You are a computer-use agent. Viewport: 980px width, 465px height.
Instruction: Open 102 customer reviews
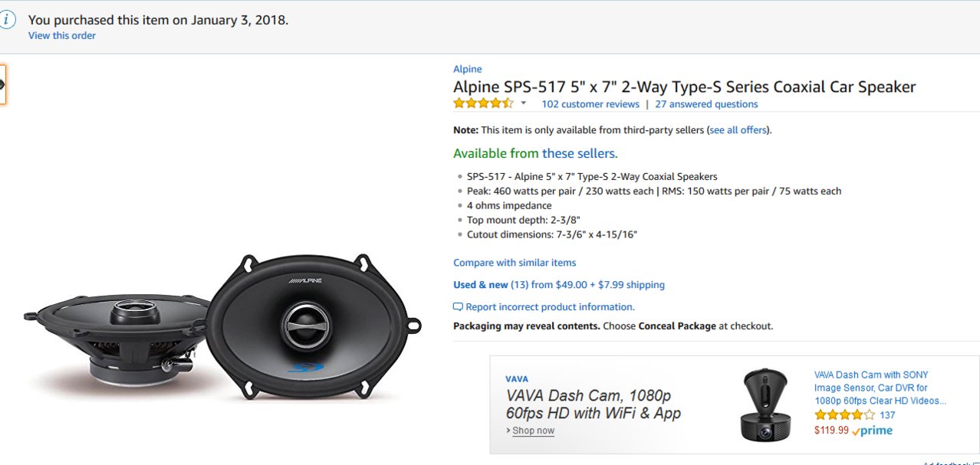point(590,104)
